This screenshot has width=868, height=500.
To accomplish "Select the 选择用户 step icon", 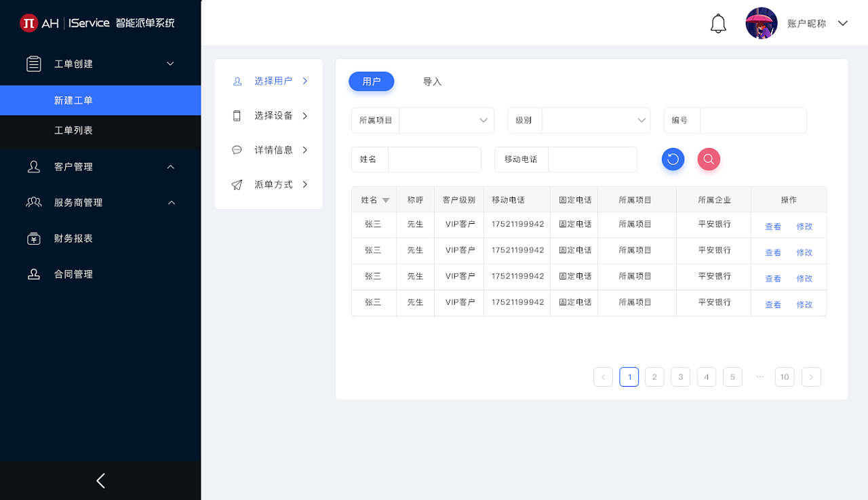I will coord(237,81).
